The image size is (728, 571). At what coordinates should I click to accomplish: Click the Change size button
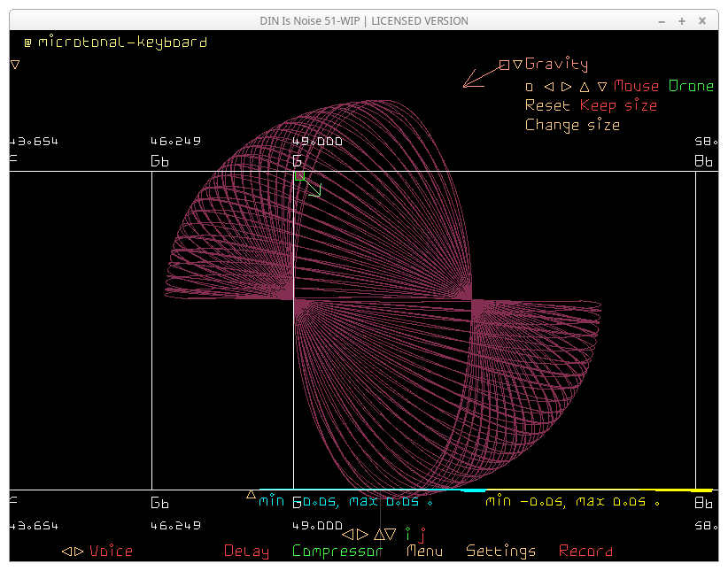tap(572, 125)
